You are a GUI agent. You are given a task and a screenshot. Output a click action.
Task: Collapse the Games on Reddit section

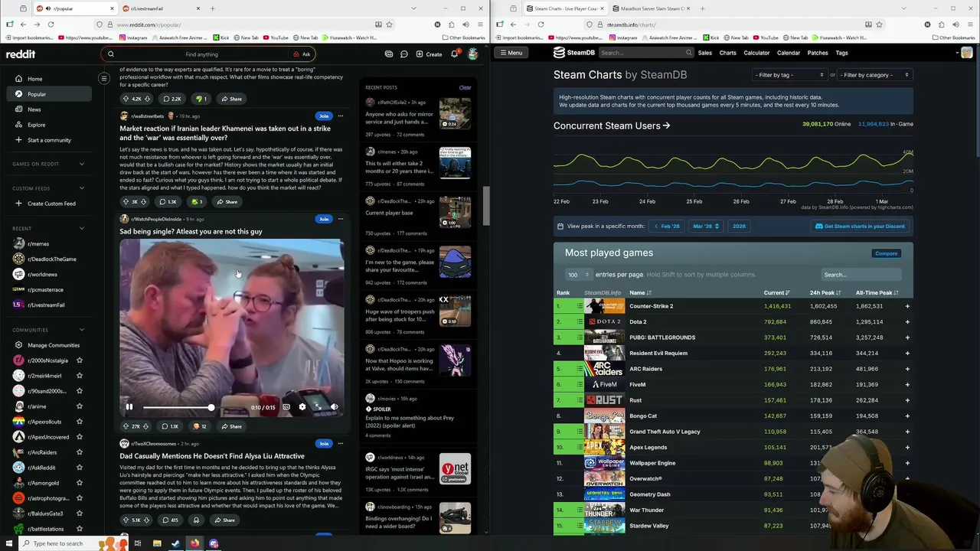tap(82, 164)
